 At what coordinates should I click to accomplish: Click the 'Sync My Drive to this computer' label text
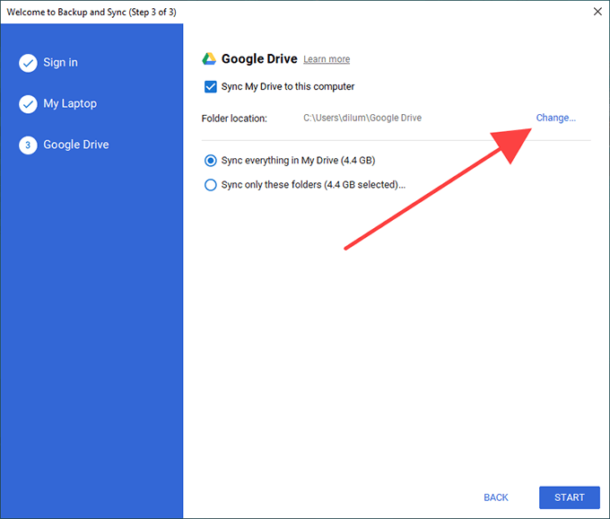[288, 87]
